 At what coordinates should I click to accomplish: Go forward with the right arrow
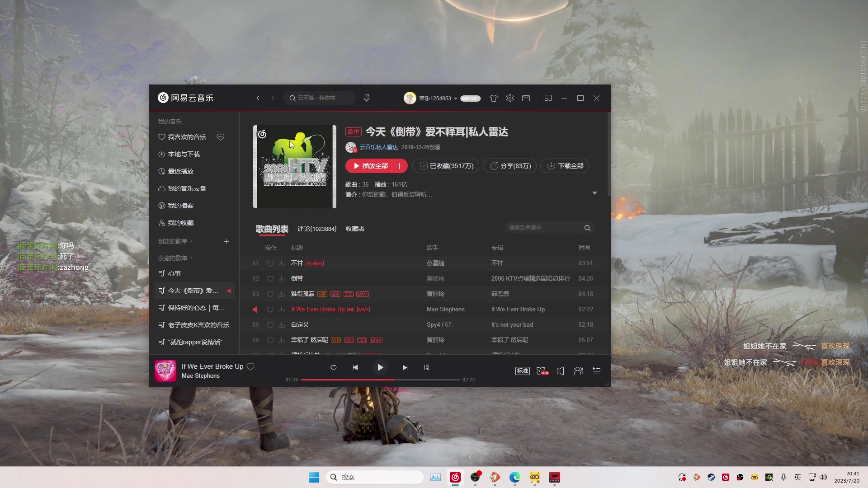click(x=273, y=98)
